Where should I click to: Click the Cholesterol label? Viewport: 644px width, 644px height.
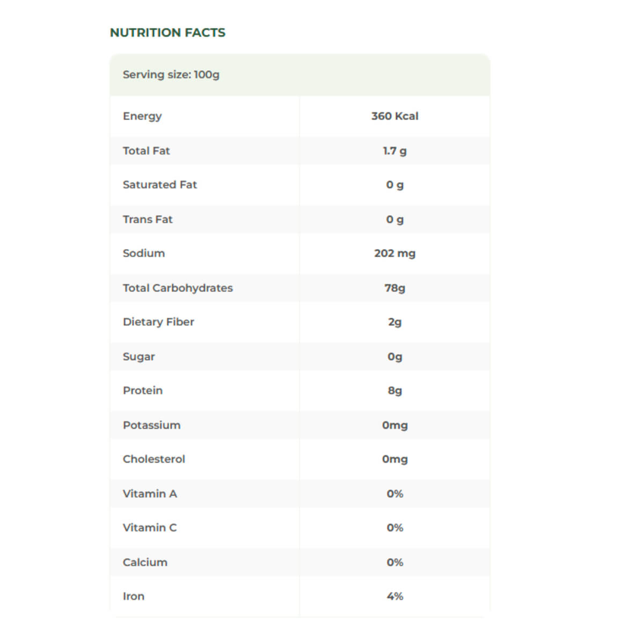[153, 459]
